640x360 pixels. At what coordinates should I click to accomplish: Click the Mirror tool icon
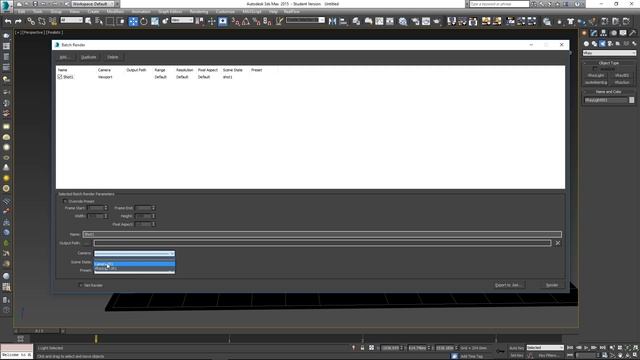[332, 21]
